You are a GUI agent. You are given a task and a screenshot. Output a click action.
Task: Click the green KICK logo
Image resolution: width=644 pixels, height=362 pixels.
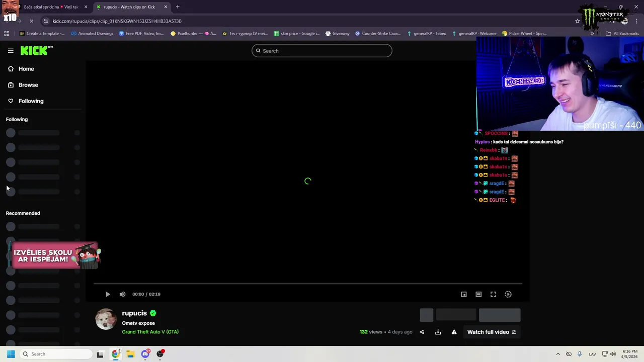[x=36, y=50]
